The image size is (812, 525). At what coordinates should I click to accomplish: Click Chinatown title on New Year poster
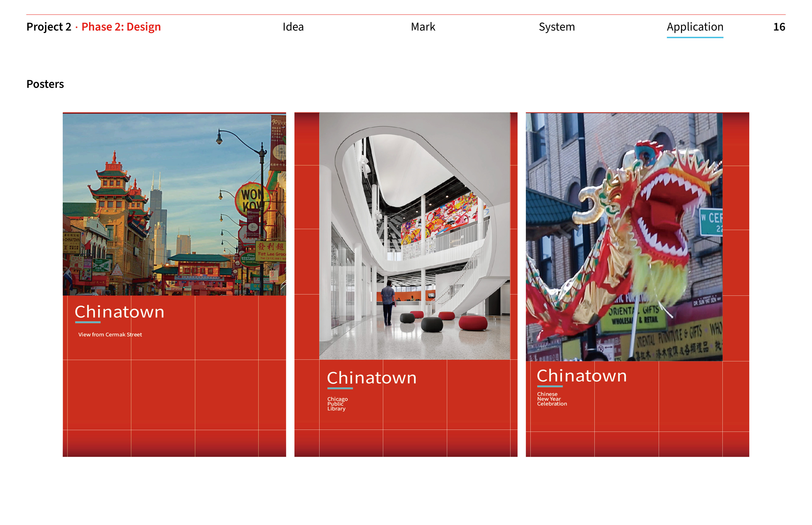[x=582, y=376]
